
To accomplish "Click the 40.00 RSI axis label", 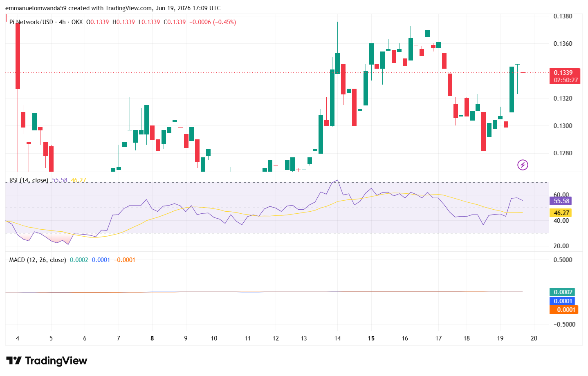I will point(561,221).
